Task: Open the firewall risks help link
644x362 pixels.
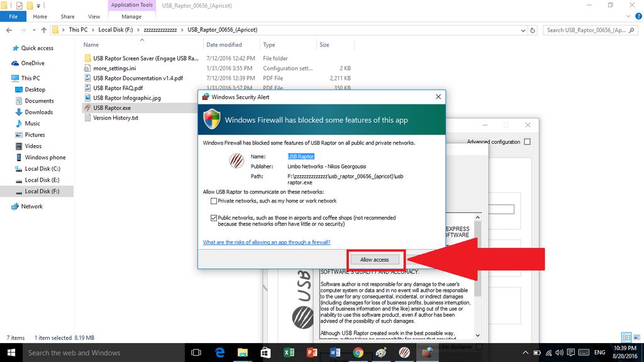Action: pos(267,242)
